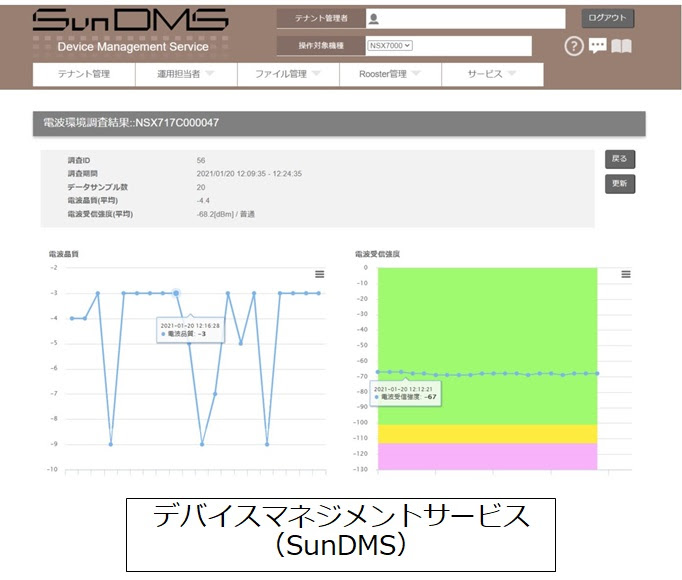682x580 pixels.
Task: Open the テナント管理 menu
Action: [84, 74]
